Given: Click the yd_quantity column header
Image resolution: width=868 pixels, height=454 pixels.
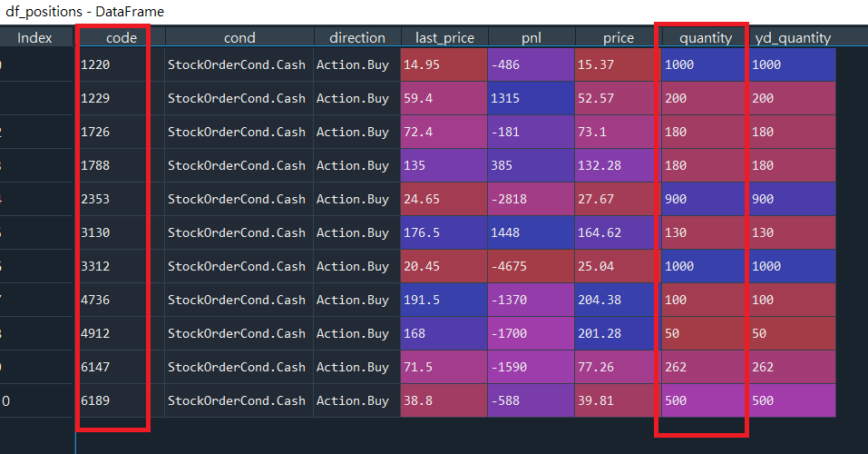Looking at the screenshot, I should click(793, 38).
